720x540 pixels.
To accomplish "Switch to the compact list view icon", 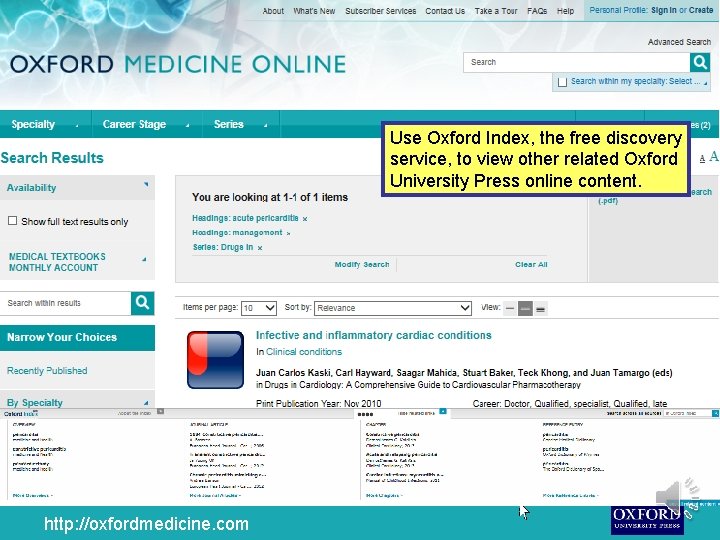I will click(x=510, y=309).
